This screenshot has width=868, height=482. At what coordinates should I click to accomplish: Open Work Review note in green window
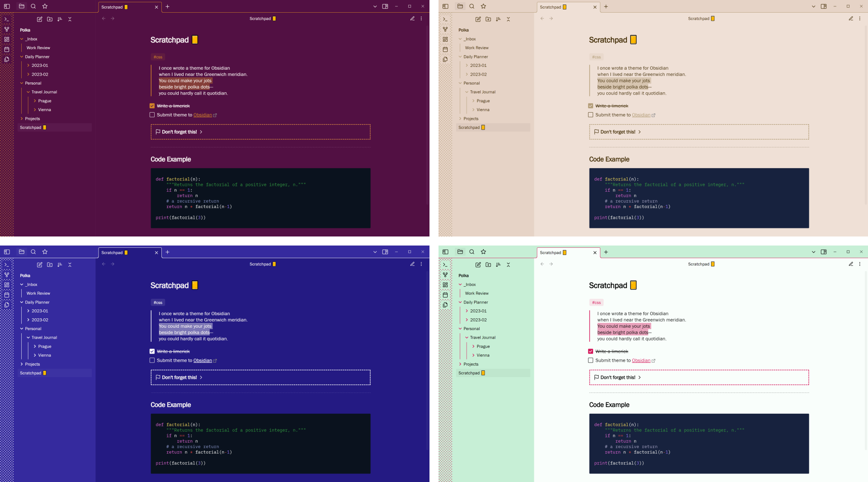pyautogui.click(x=476, y=293)
